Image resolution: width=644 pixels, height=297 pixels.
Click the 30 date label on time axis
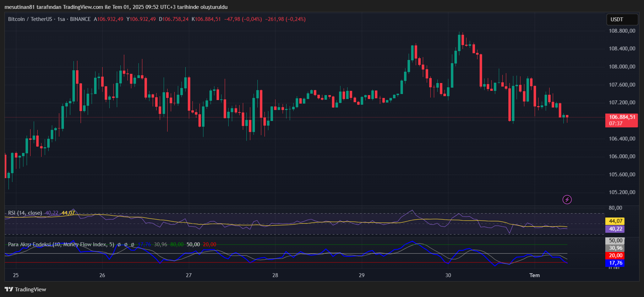click(x=448, y=275)
